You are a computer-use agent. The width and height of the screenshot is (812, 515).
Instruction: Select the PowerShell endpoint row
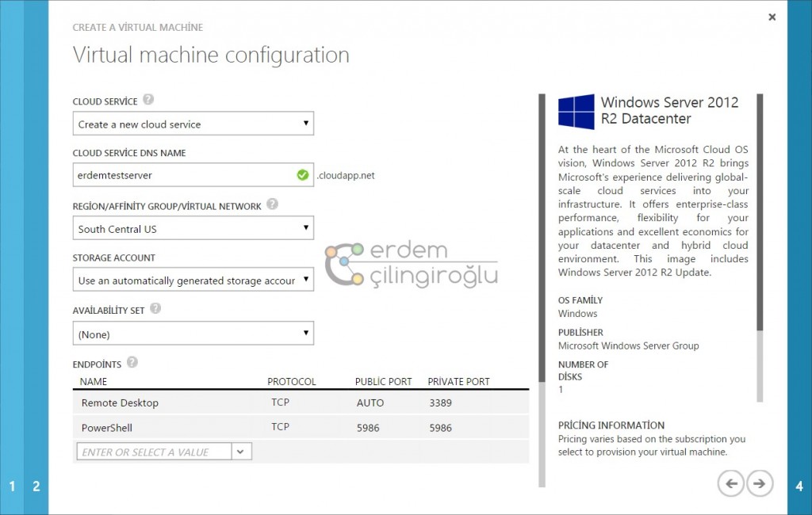pos(301,428)
